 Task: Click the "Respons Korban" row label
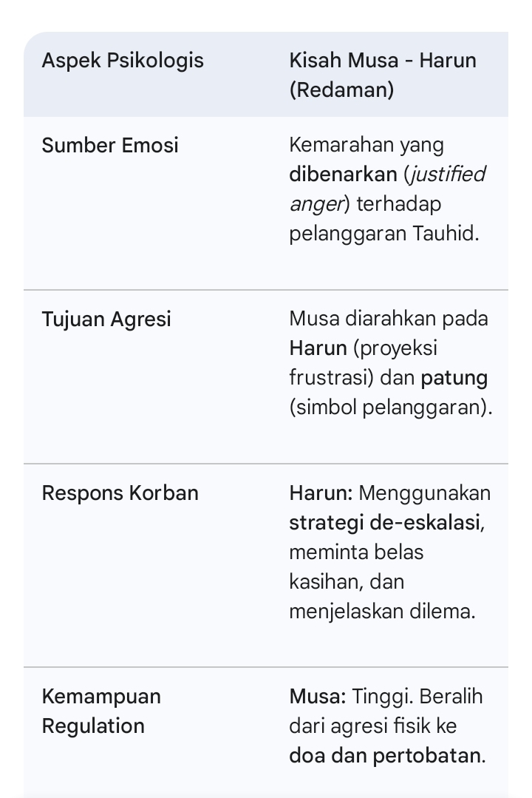click(120, 493)
